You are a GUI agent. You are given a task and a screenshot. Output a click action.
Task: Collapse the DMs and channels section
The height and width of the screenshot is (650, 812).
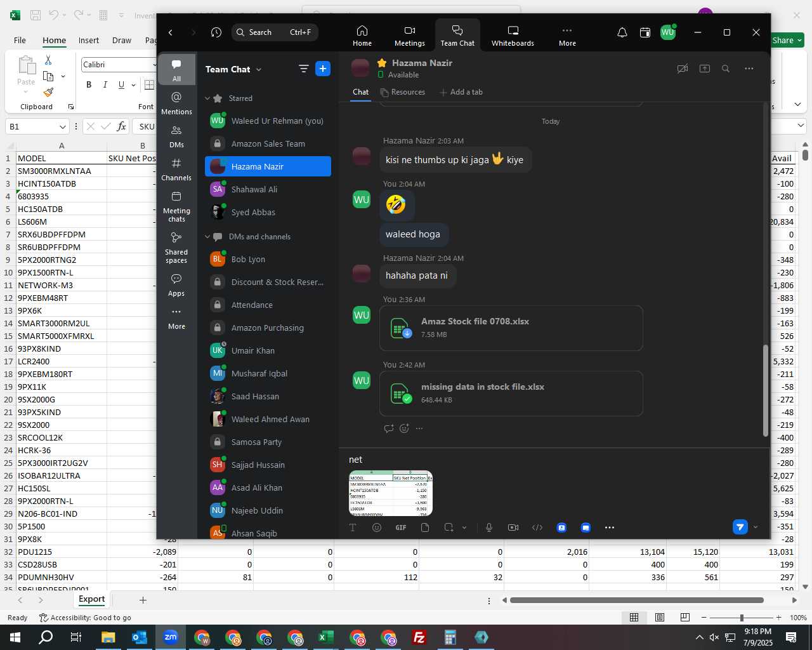point(207,237)
